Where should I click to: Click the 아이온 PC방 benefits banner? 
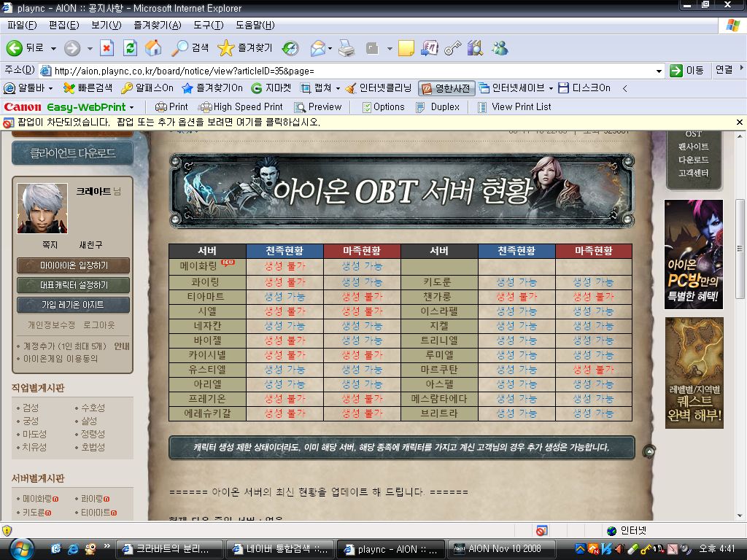click(693, 254)
